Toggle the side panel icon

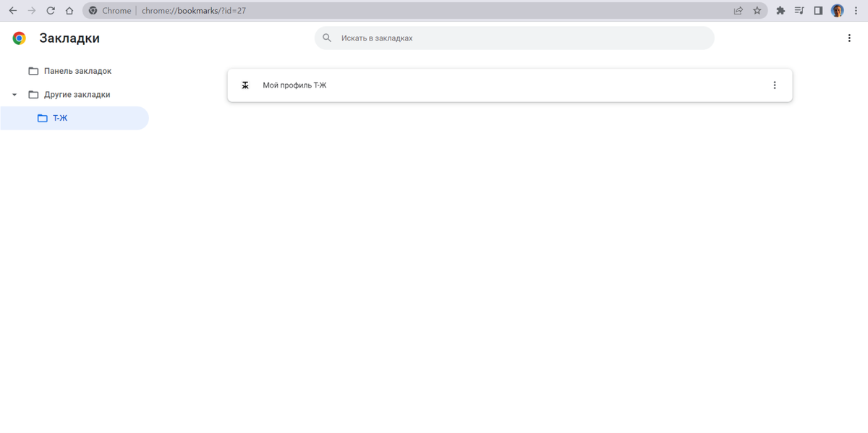(x=818, y=11)
